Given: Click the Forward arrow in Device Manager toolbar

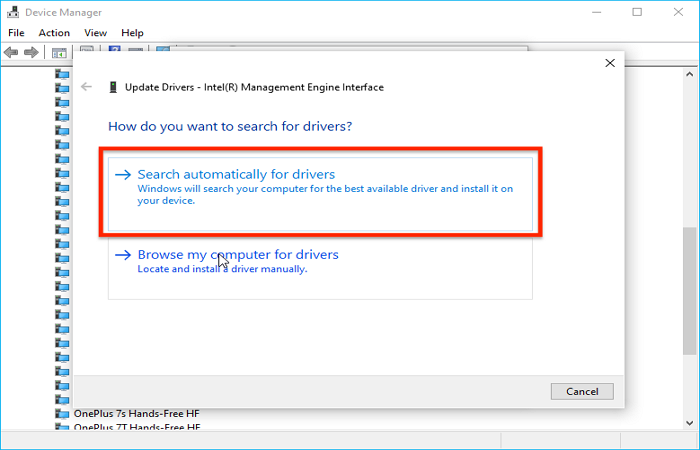Looking at the screenshot, I should 31,52.
